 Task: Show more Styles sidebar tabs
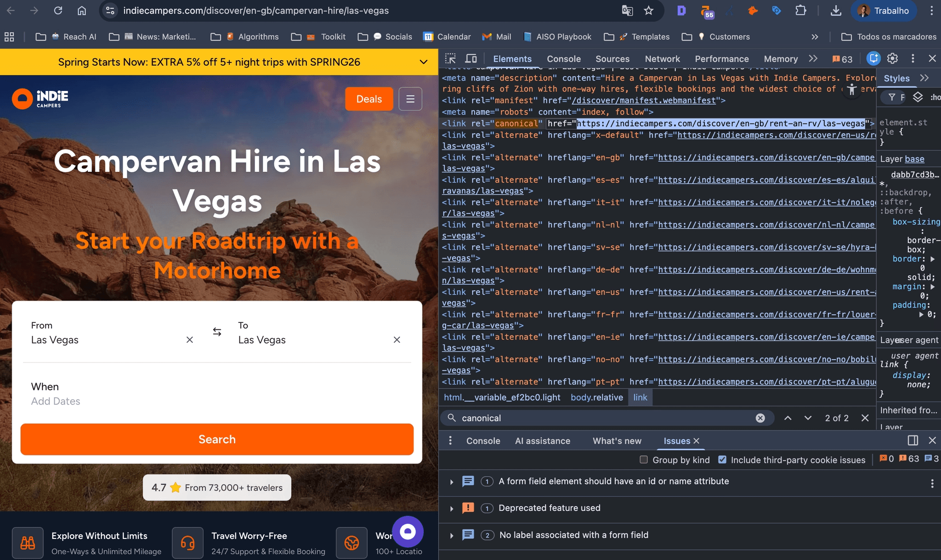(x=924, y=78)
